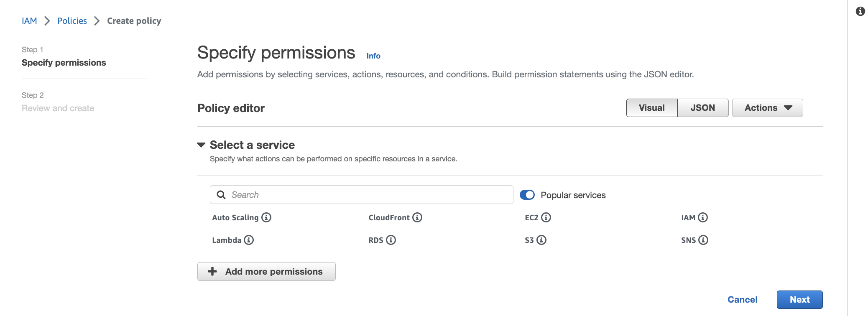Select the Visual editor tab

coord(651,108)
